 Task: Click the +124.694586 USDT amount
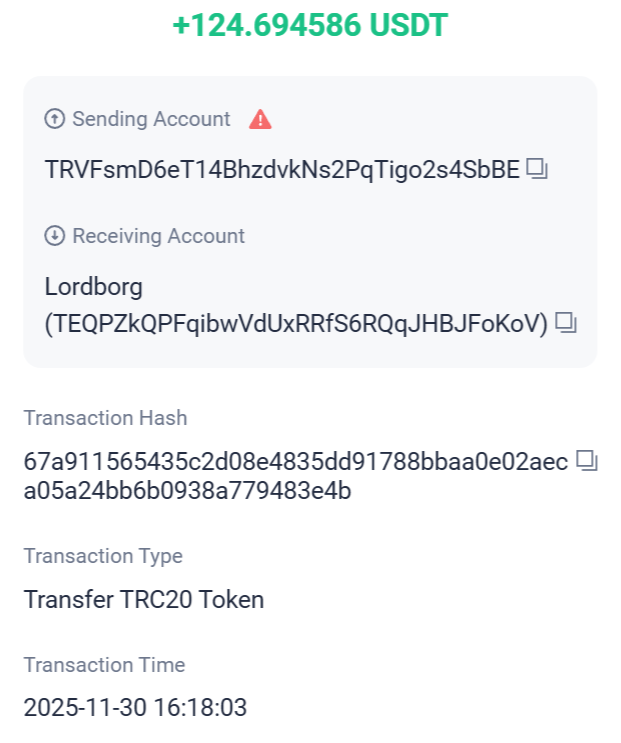point(310,26)
